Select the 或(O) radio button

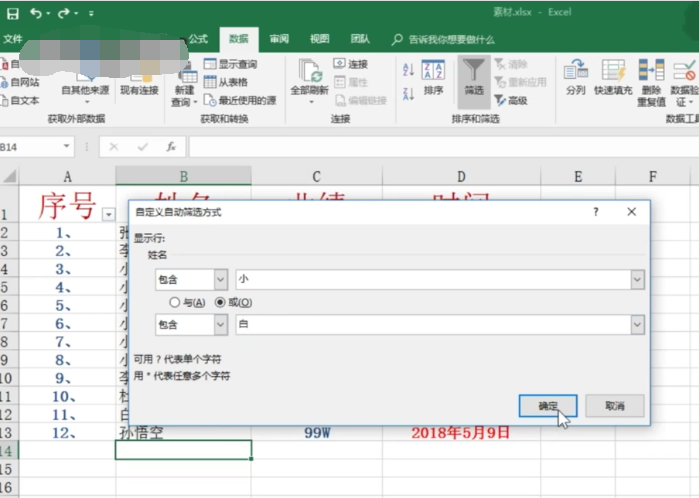(221, 302)
